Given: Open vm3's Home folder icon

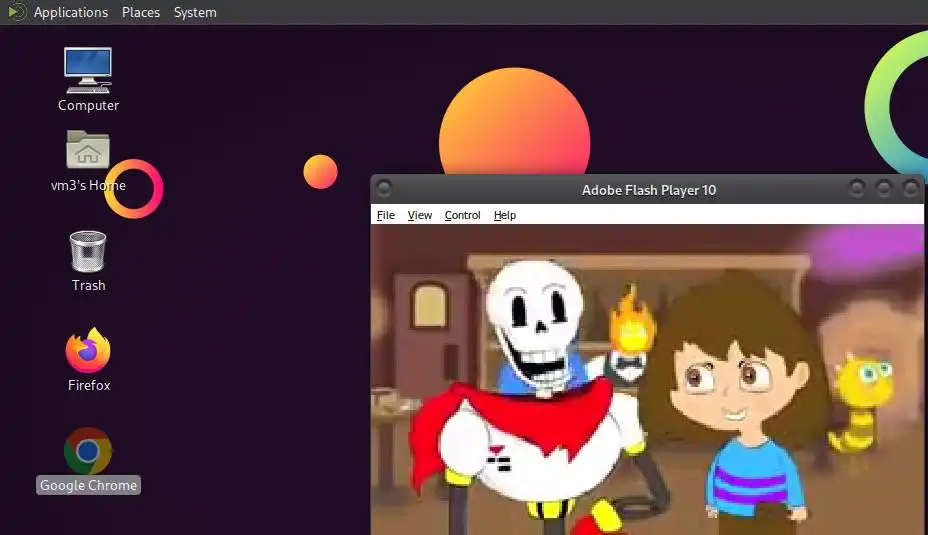Looking at the screenshot, I should point(88,150).
